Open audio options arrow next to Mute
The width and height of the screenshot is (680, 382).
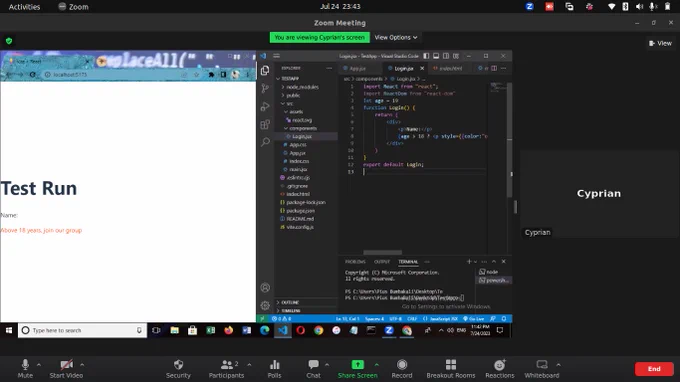[39, 365]
